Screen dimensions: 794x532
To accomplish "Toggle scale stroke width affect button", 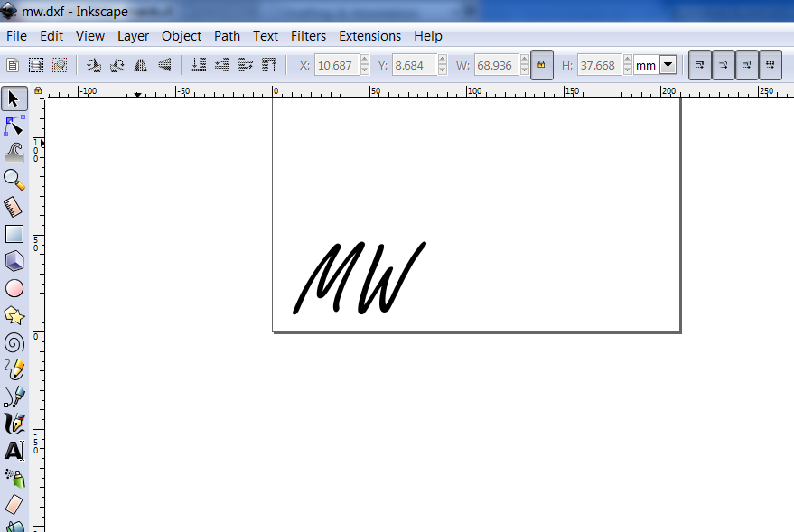I will 700,65.
